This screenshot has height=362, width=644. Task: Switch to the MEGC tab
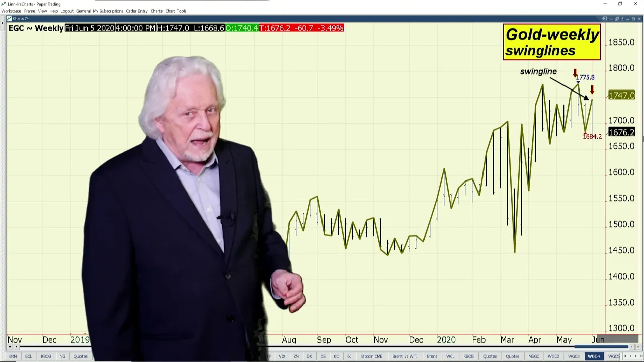tap(534, 356)
